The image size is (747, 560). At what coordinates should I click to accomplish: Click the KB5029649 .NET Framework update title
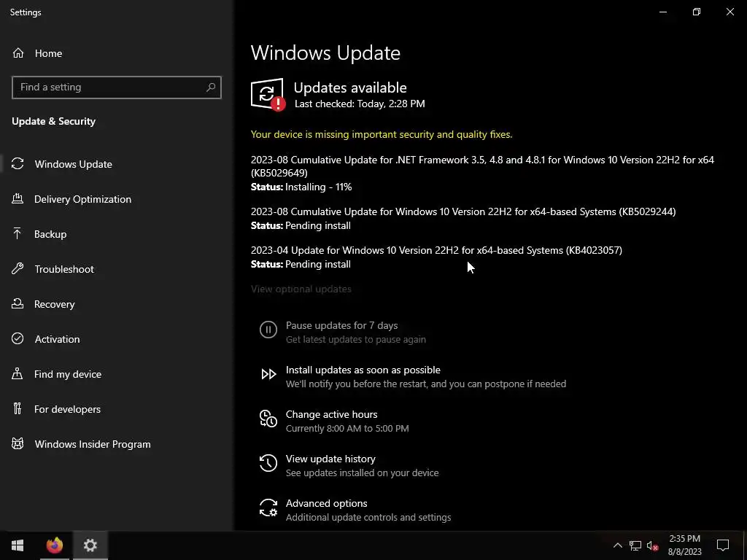[482, 166]
